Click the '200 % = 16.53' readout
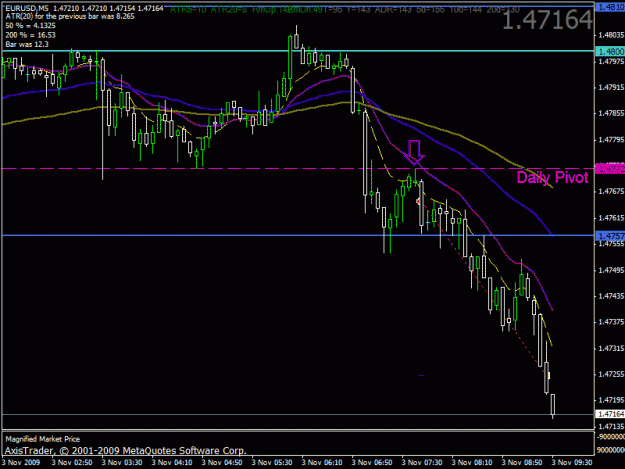 (30, 35)
